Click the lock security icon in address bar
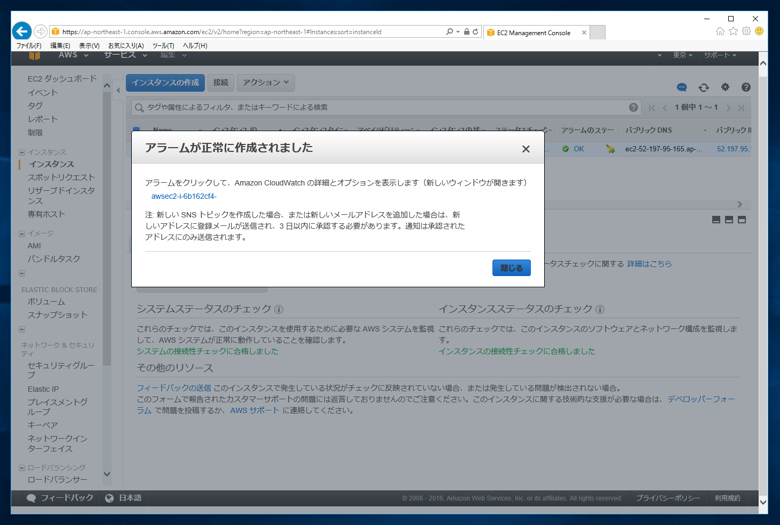780x525 pixels. 467,31
